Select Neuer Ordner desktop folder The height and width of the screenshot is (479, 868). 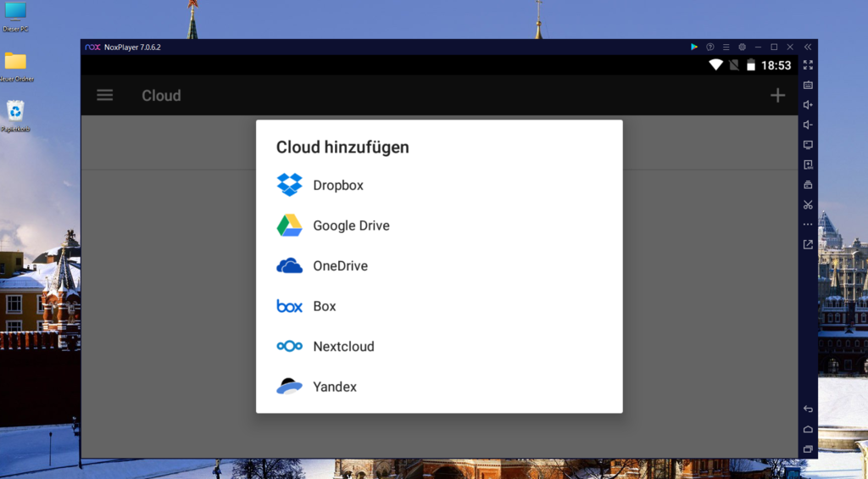[15, 67]
